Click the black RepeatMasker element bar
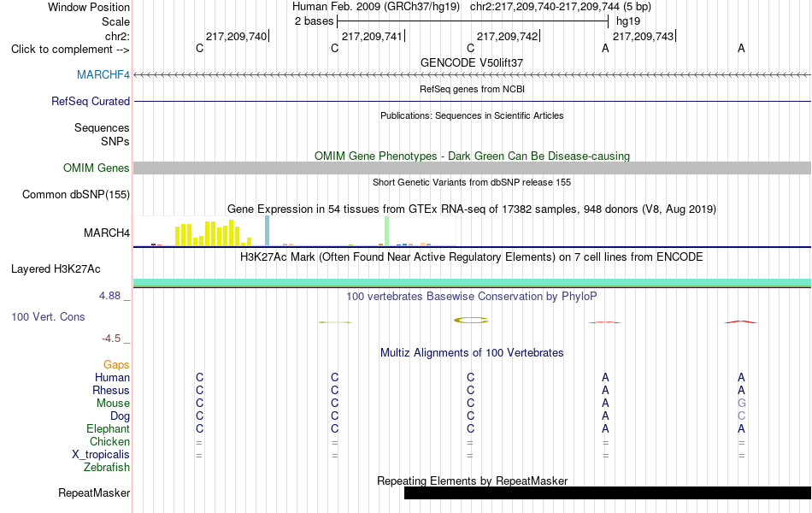812x513 pixels. [608, 492]
